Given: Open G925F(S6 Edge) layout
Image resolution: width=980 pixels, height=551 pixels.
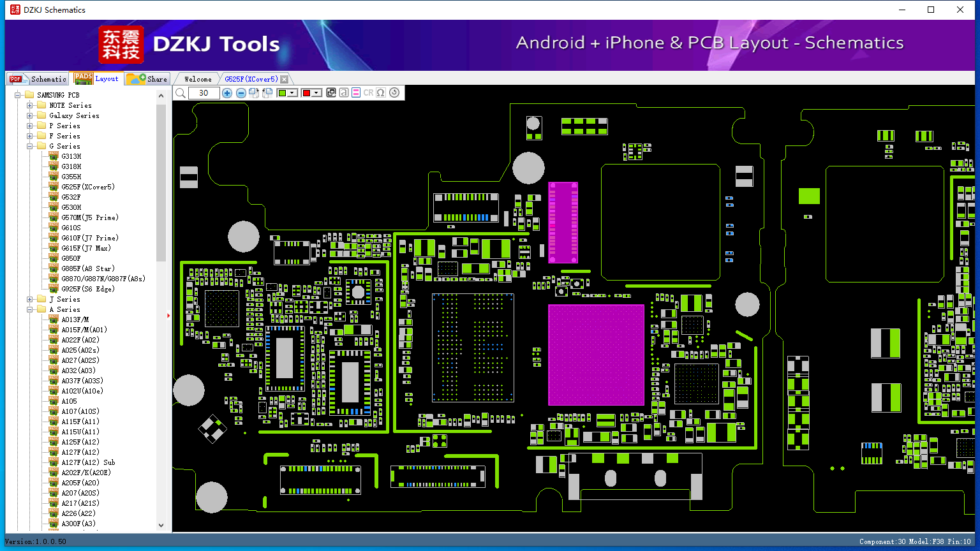Looking at the screenshot, I should click(88, 289).
